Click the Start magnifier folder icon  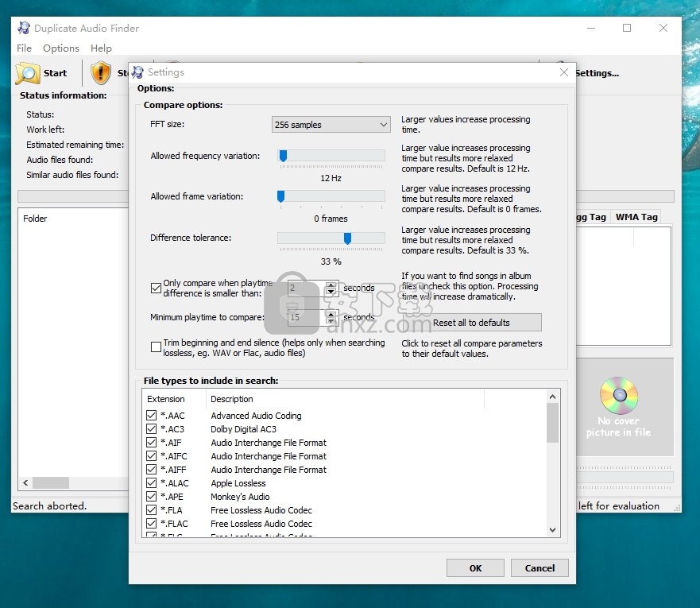[x=28, y=73]
